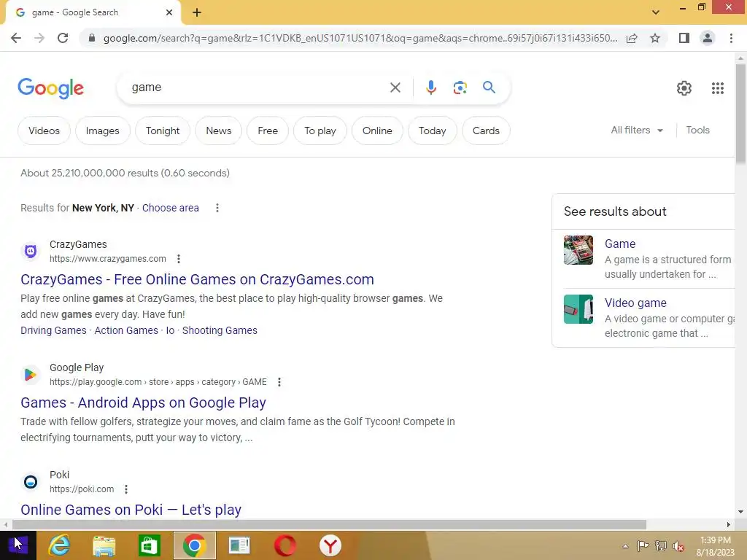Click the Video game thumbnail image

coord(578,309)
